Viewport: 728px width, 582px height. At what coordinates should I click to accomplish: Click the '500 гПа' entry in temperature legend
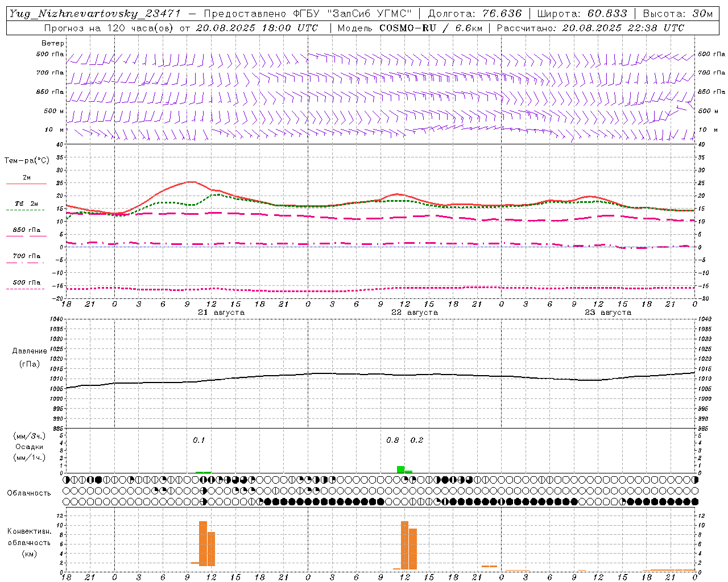click(27, 282)
